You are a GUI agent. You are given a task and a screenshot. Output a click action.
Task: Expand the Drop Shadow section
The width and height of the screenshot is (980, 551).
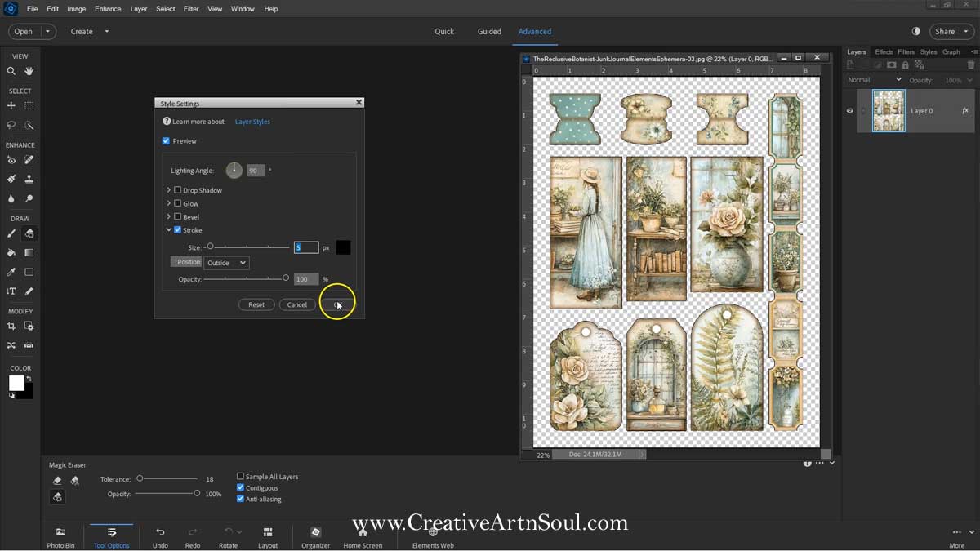click(x=169, y=190)
